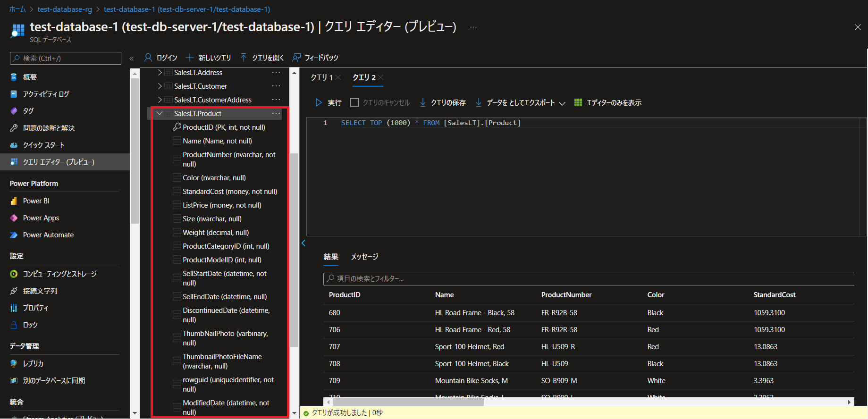Screen dimensions: 868x419
Task: Sort by the ProductNumber column header
Action: point(566,295)
